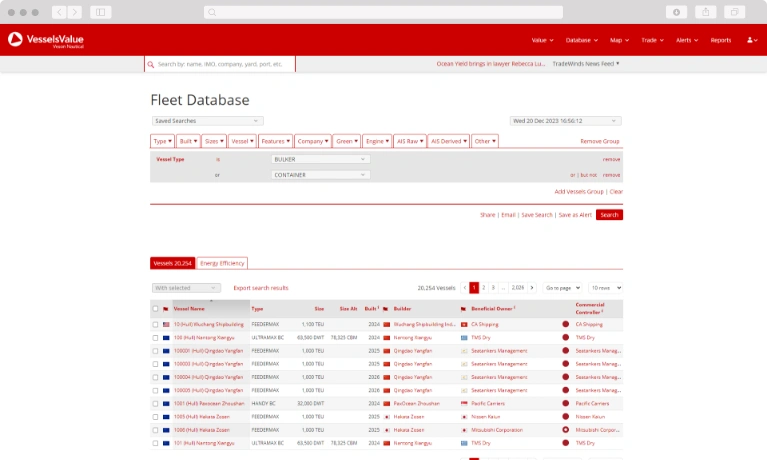Click the browser show-tabs icon

pyautogui.click(x=734, y=12)
